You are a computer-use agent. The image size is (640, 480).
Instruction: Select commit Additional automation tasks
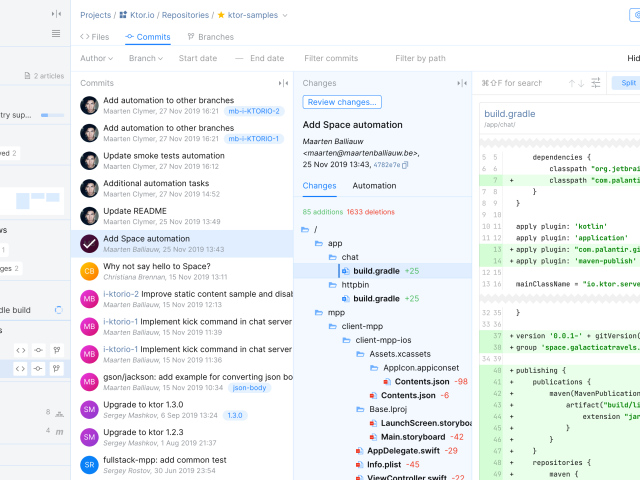pyautogui.click(x=182, y=189)
